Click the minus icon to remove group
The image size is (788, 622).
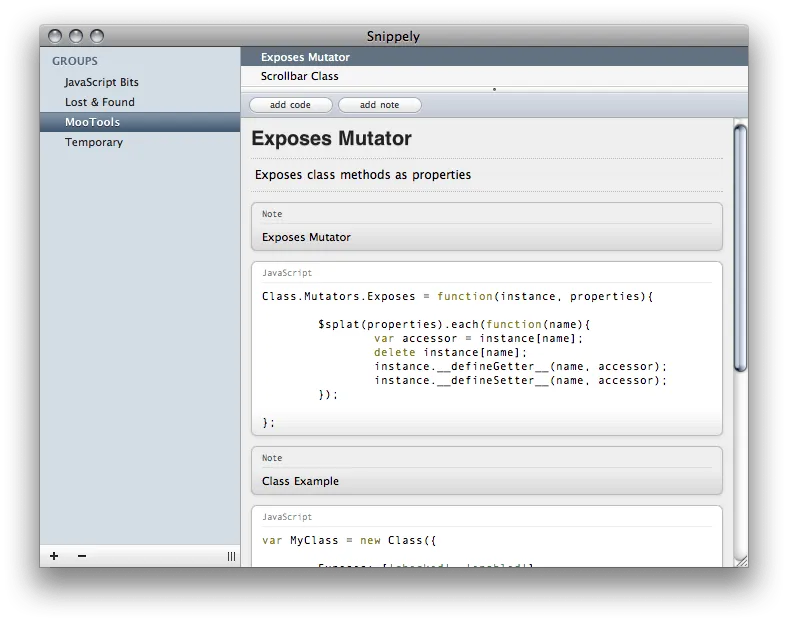click(82, 556)
